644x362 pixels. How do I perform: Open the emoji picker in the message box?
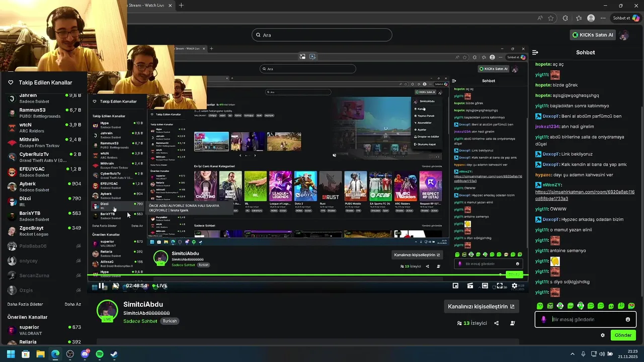[x=628, y=319]
